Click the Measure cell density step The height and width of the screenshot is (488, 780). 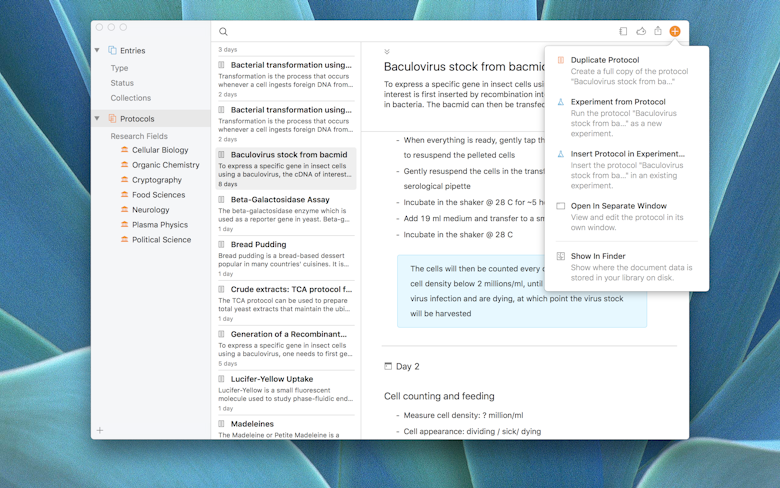463,415
